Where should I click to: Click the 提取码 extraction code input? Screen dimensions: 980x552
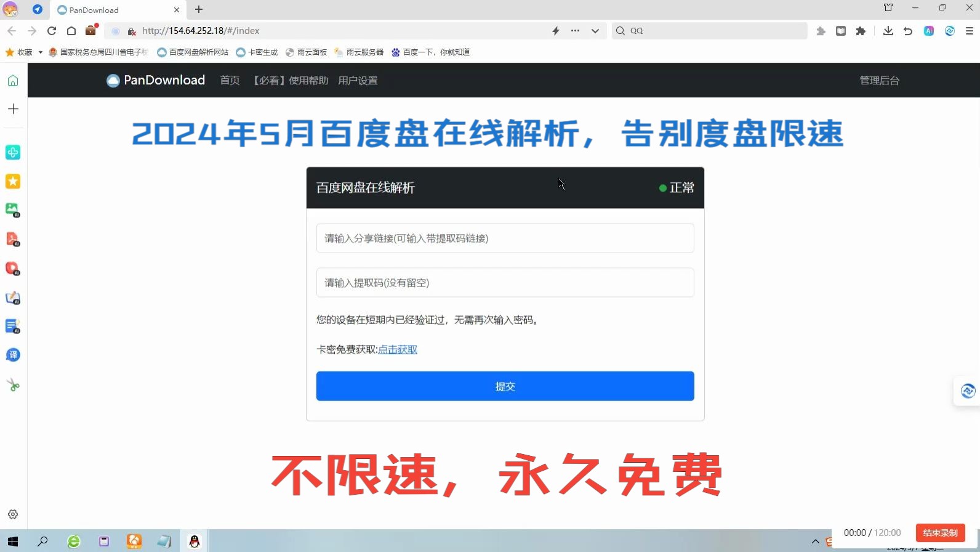[505, 283]
